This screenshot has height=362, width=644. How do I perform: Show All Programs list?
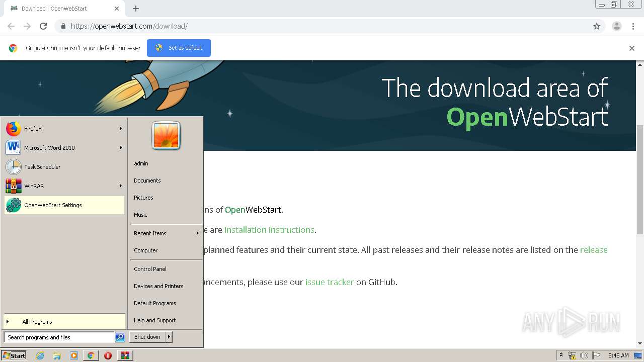tap(64, 322)
